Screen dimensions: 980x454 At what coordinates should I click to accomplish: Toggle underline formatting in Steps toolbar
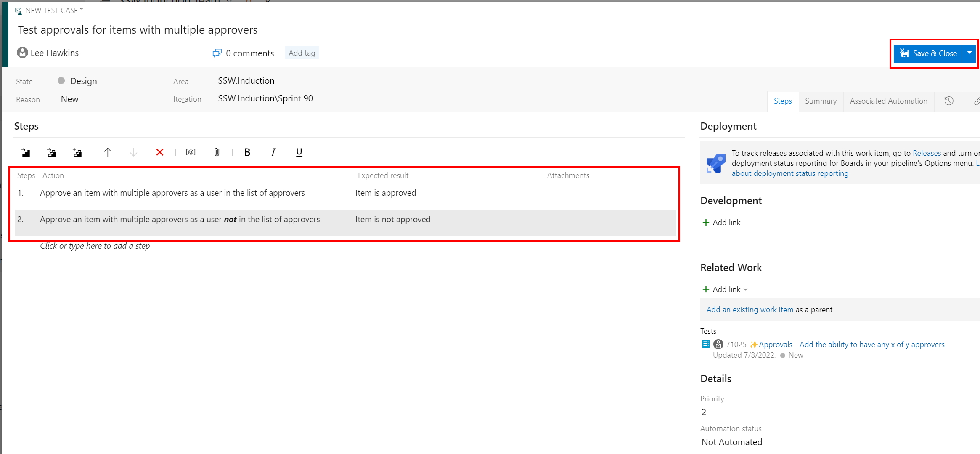(299, 152)
